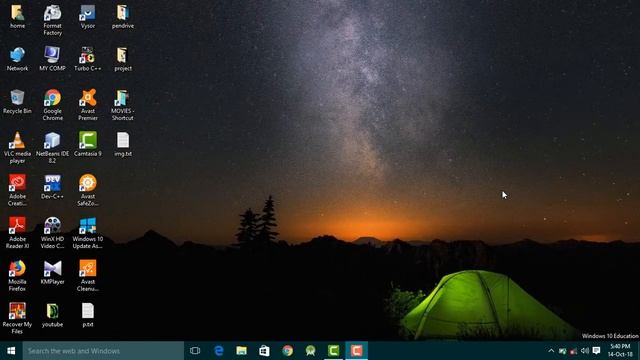This screenshot has width=640, height=360.
Task: Click the Network desktop icon
Action: [x=17, y=59]
